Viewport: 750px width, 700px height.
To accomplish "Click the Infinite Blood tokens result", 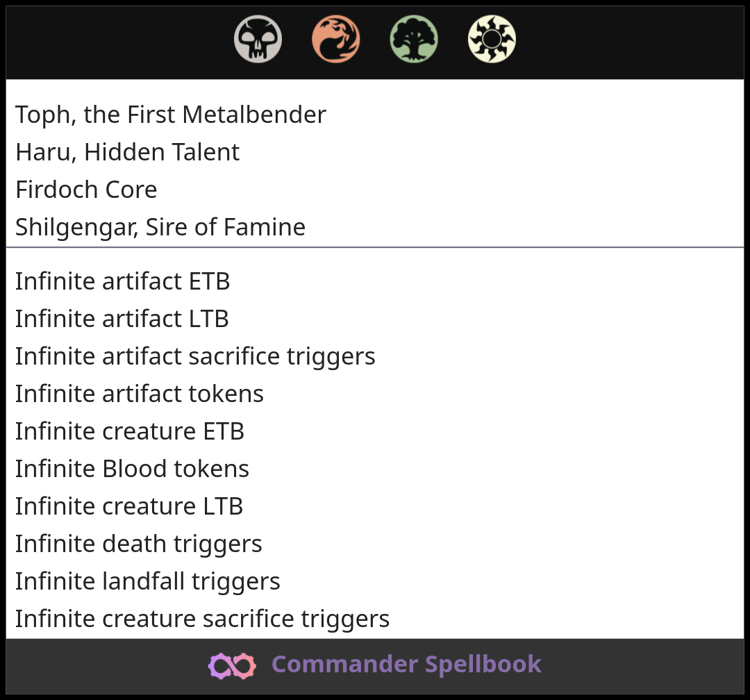I will click(x=132, y=469).
